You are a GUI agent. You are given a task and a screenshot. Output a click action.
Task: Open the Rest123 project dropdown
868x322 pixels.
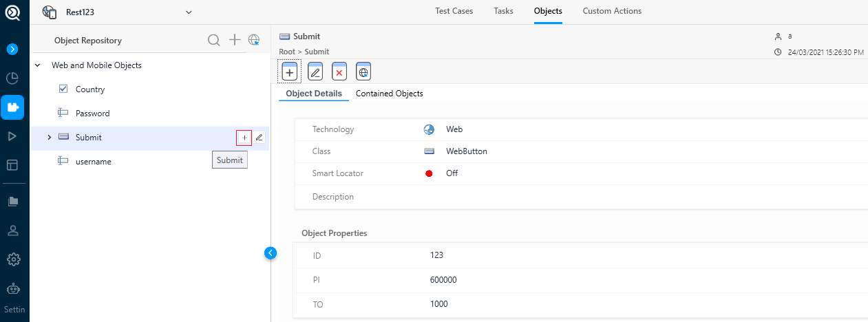[x=189, y=12]
